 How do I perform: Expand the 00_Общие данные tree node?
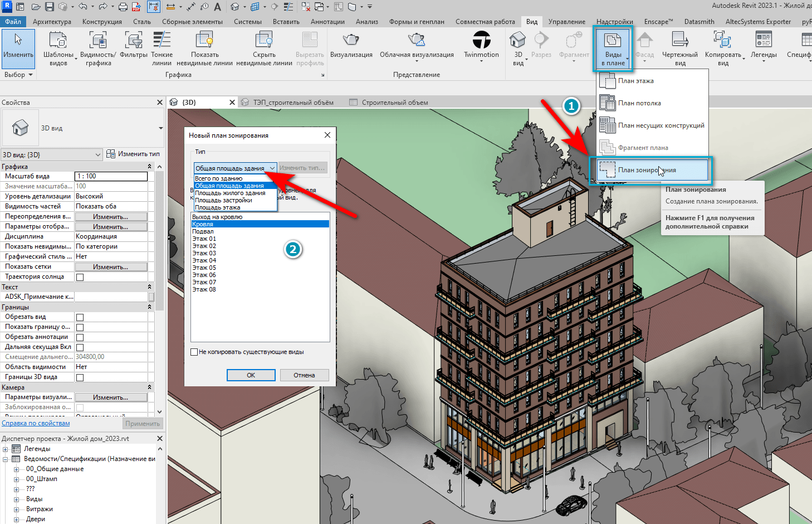[x=16, y=469]
